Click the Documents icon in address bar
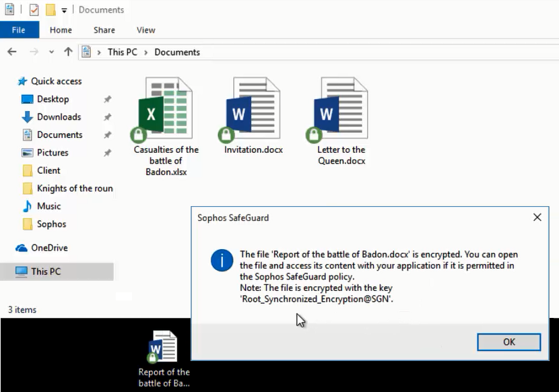Screen dimensions: 559x392 click(x=86, y=52)
